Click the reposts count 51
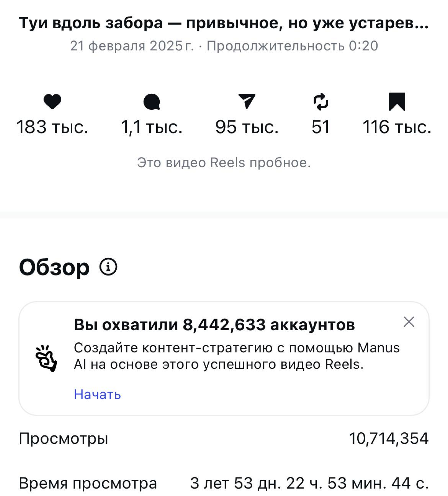 click(321, 127)
